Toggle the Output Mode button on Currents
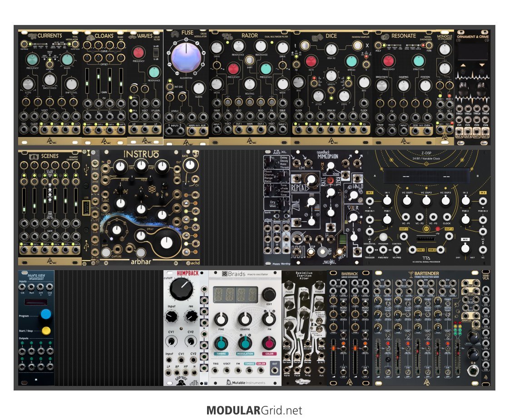 75,44
